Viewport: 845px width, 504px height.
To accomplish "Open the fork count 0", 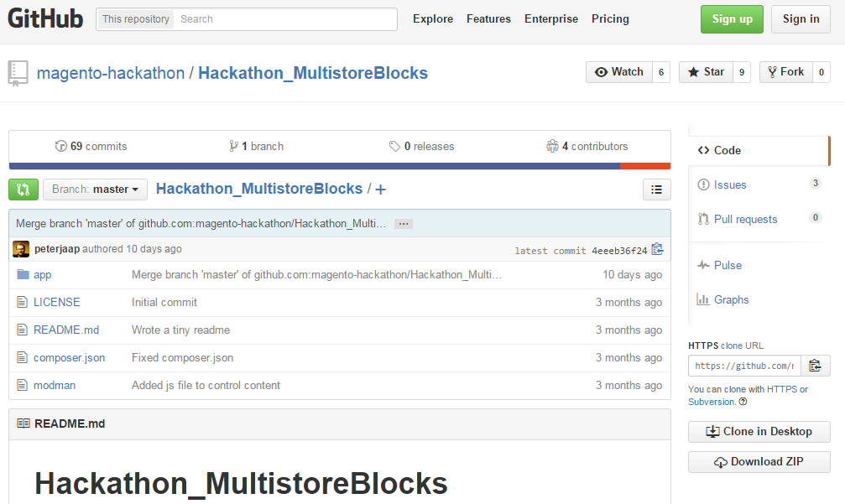I will pos(822,72).
